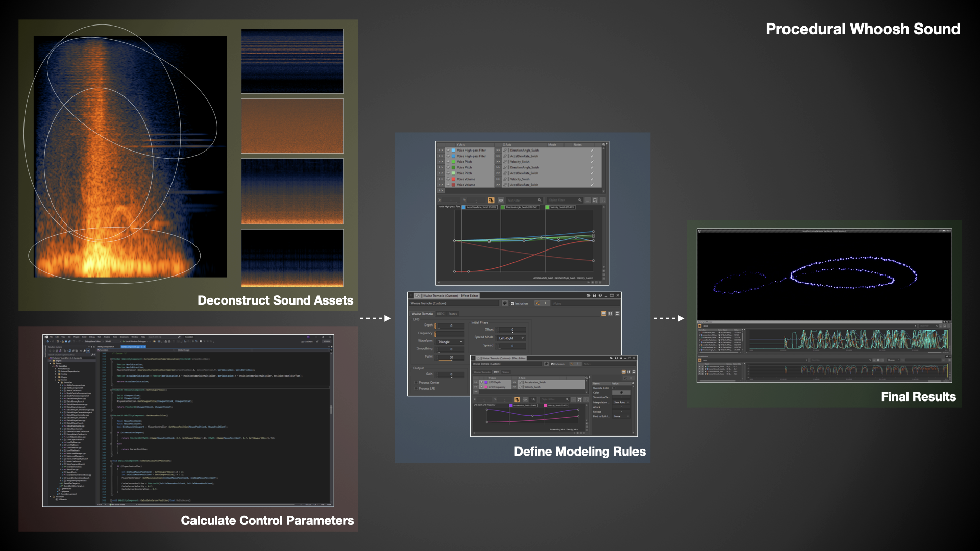Open the DebugGame Editor configuration dropdown
Screen dimensions: 980x551
pyautogui.click(x=94, y=341)
